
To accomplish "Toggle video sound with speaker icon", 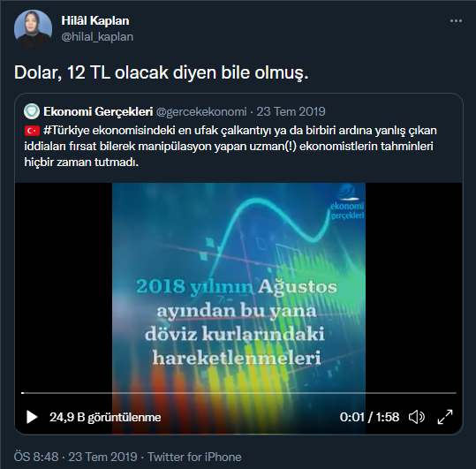I will click(x=417, y=417).
